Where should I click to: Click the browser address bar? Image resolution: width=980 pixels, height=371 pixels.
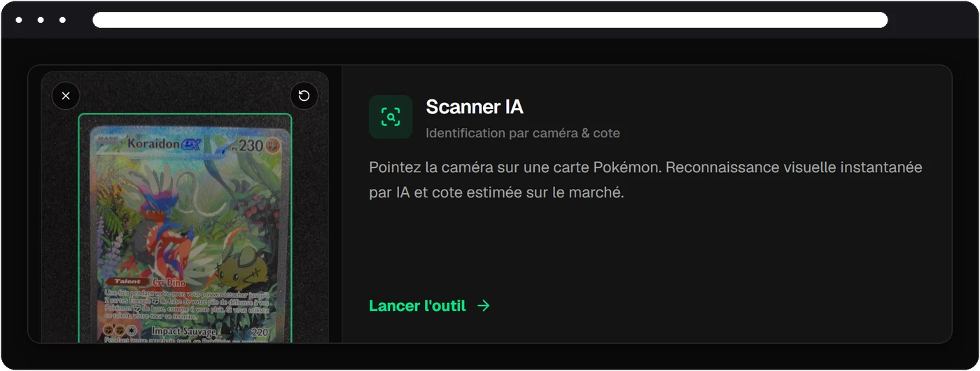tap(490, 20)
